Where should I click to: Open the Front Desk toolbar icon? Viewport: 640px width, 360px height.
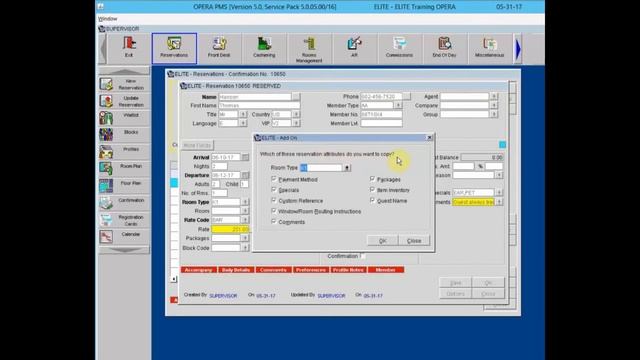pos(219,48)
